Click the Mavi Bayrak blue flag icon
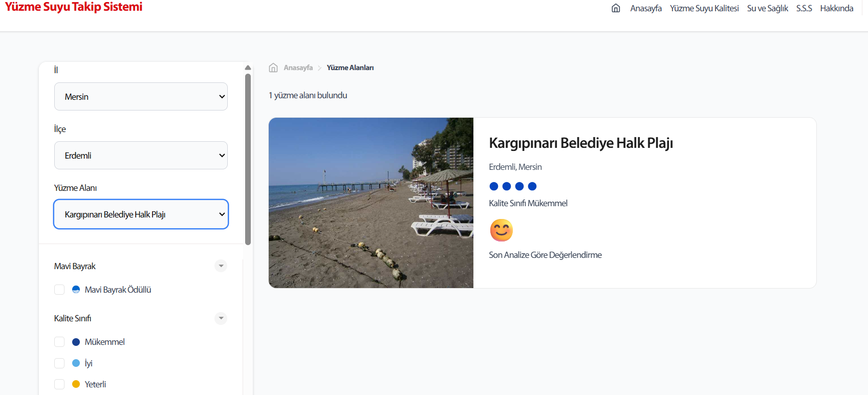The width and height of the screenshot is (868, 395). click(x=76, y=290)
